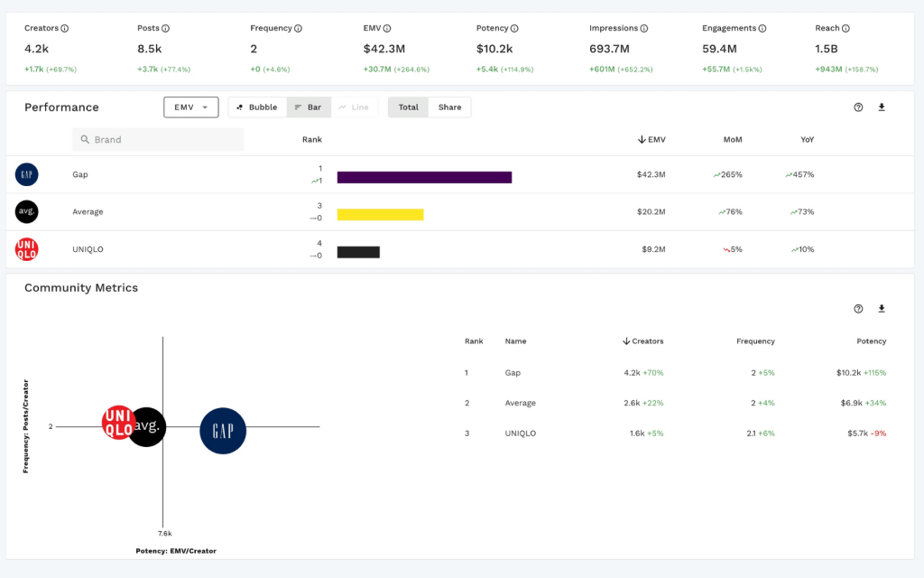The image size is (924, 578).
Task: Click the Creators info icon
Action: (67, 28)
